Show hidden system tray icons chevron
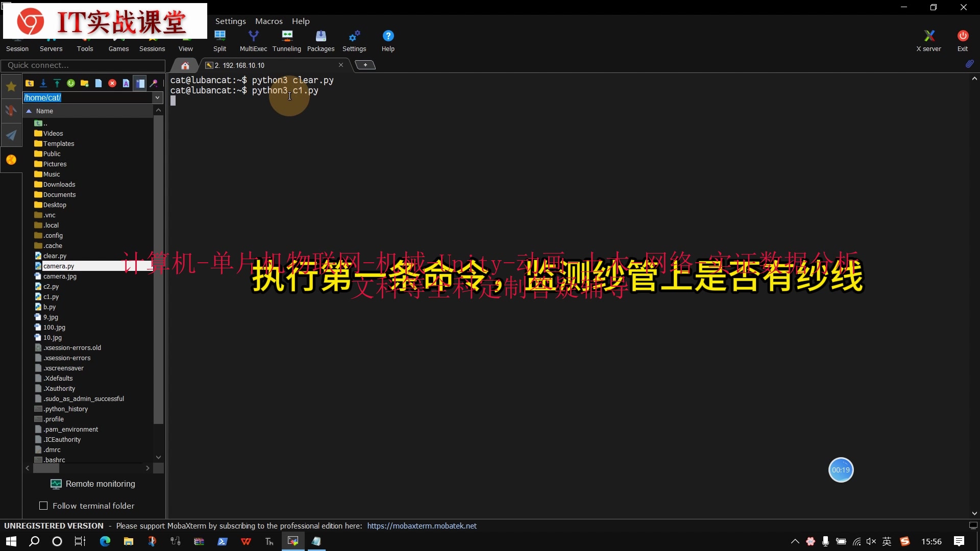The image size is (980, 551). pos(795,541)
